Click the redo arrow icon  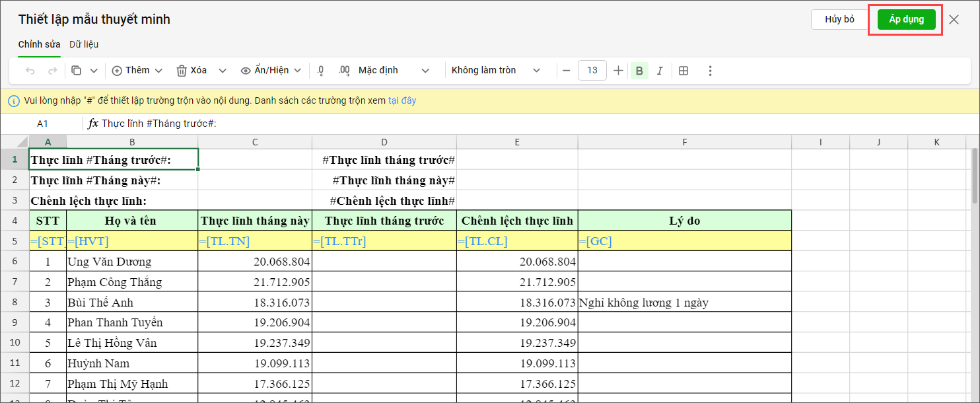tap(53, 71)
